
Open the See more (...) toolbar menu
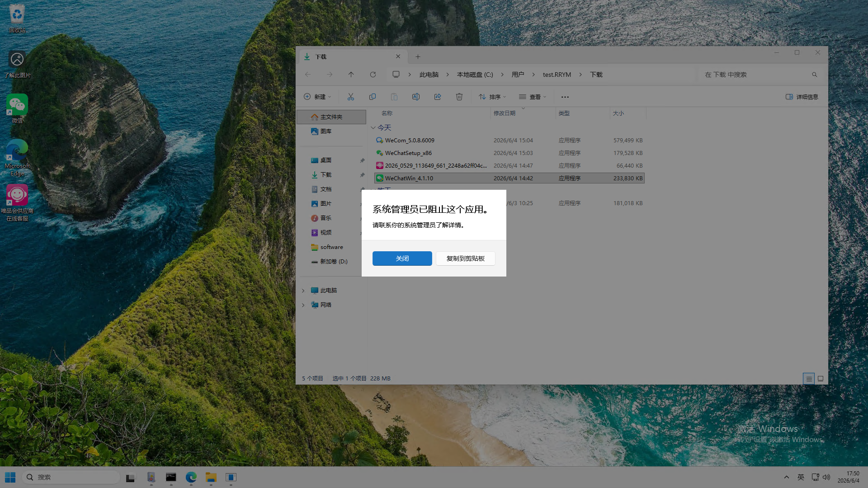click(565, 97)
